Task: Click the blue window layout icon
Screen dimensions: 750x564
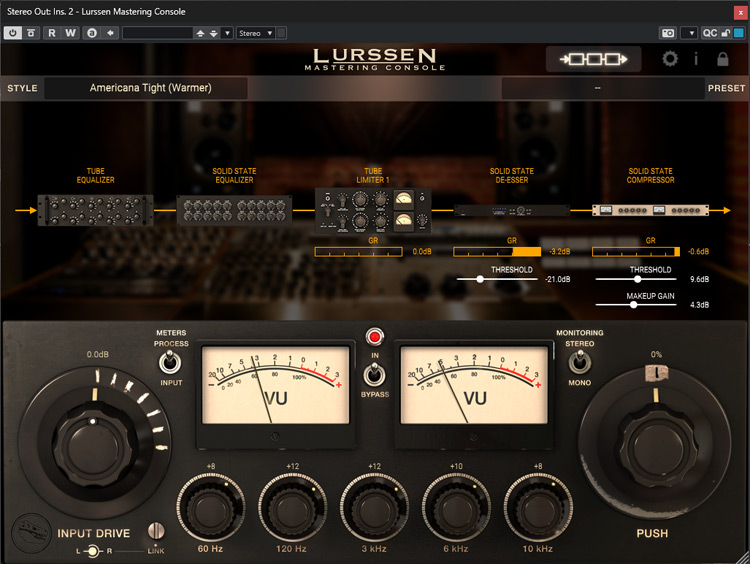Action: tap(739, 33)
